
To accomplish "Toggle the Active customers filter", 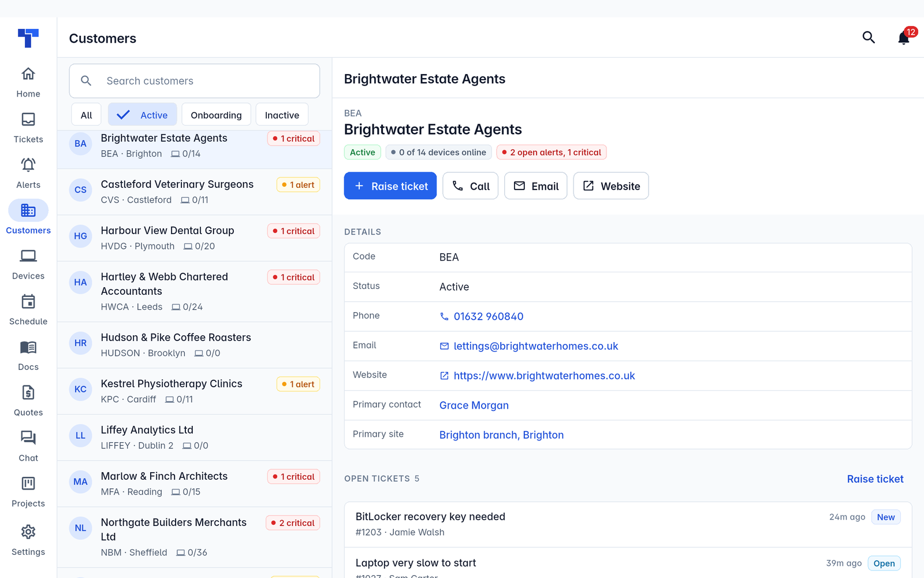I will point(142,115).
